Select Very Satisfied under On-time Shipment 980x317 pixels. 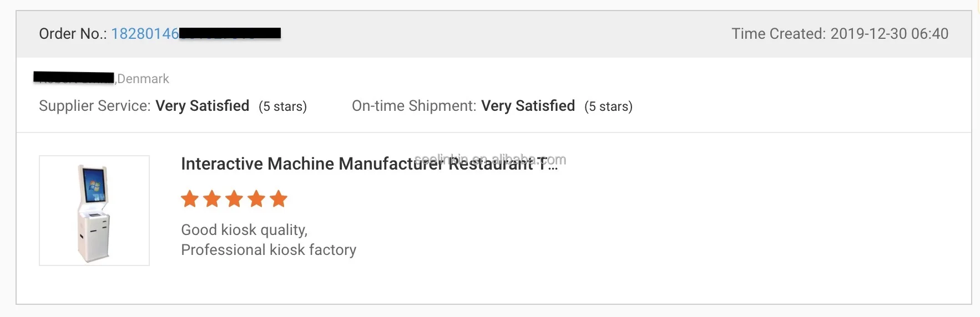[528, 106]
